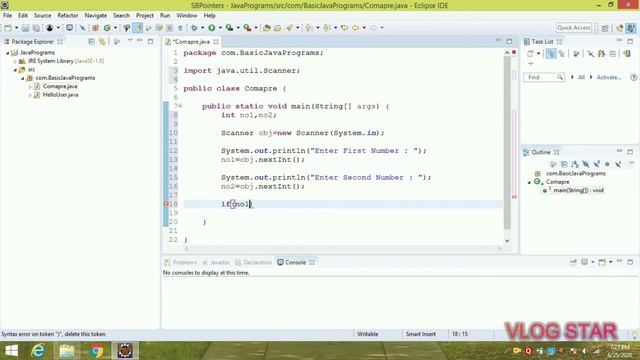The height and width of the screenshot is (360, 640).
Task: Toggle Hide Static Members in Outline
Action: coord(596,164)
